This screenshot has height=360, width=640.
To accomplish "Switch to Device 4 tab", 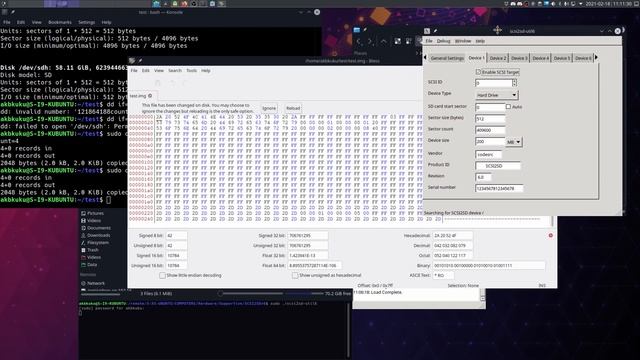I will (x=540, y=58).
